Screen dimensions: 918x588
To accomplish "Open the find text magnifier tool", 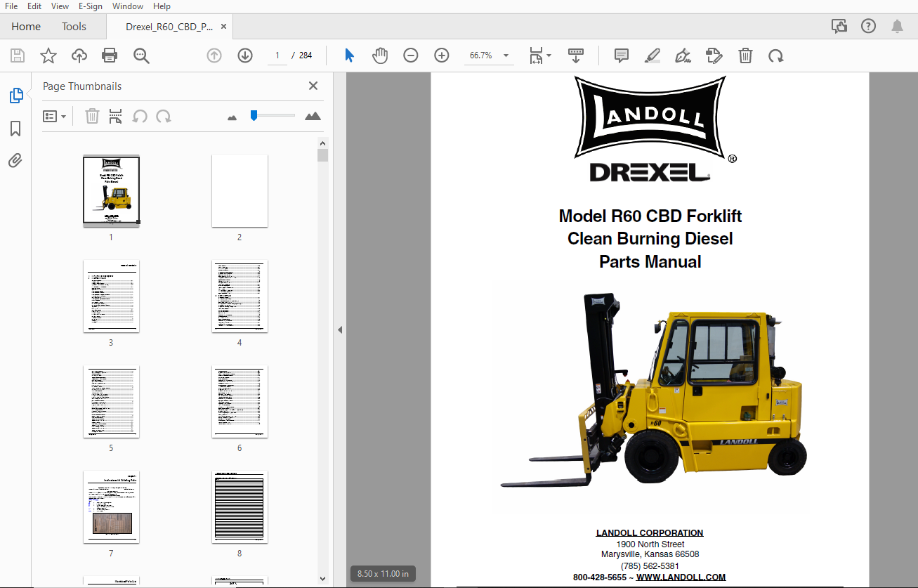I will (141, 55).
